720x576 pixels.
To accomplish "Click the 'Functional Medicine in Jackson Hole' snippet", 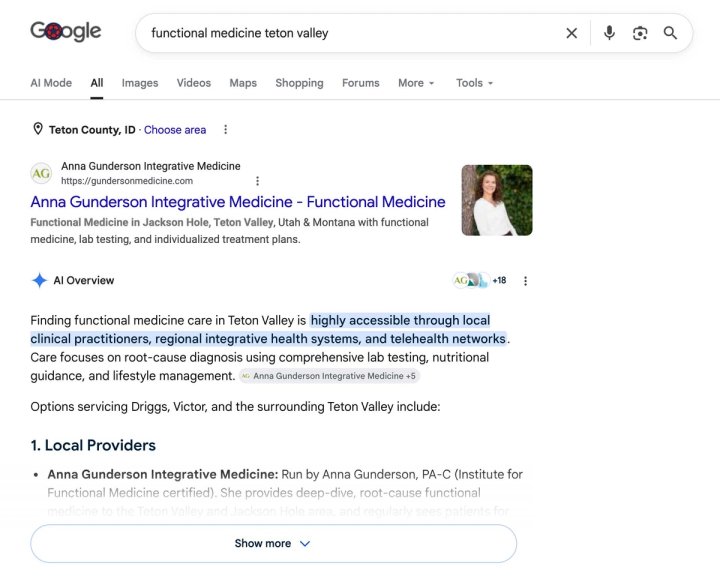I will (x=229, y=231).
